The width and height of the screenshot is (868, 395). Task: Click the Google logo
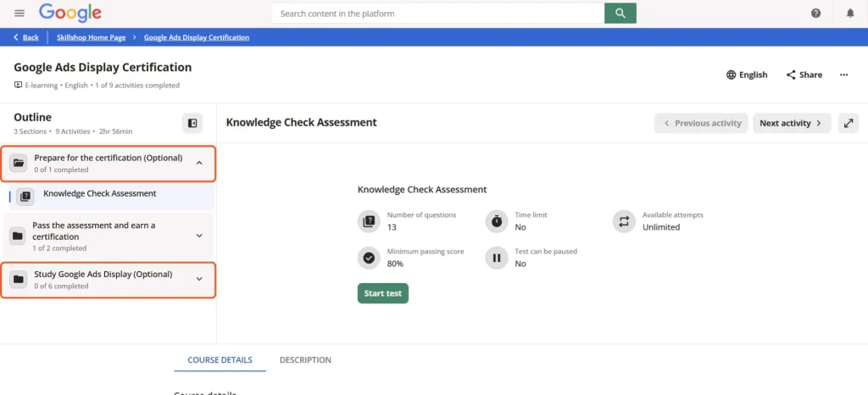[x=70, y=13]
